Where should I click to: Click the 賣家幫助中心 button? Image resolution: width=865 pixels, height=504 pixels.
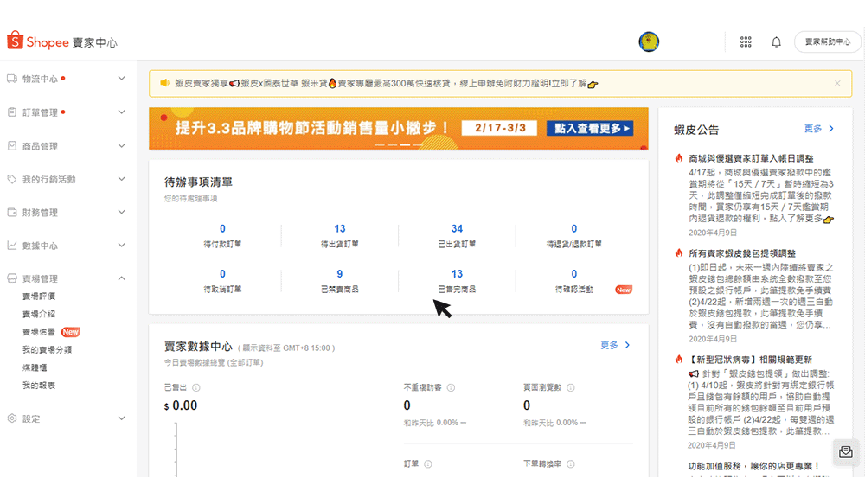[827, 41]
